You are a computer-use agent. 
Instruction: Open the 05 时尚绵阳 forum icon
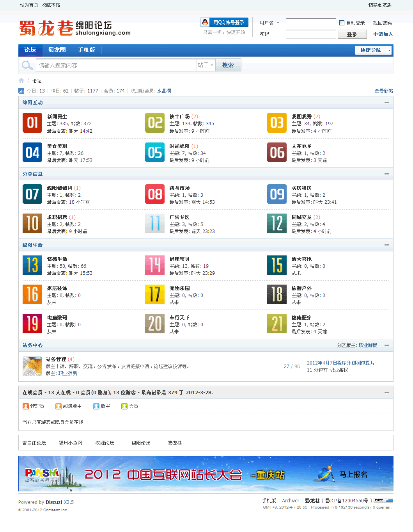[x=155, y=152]
